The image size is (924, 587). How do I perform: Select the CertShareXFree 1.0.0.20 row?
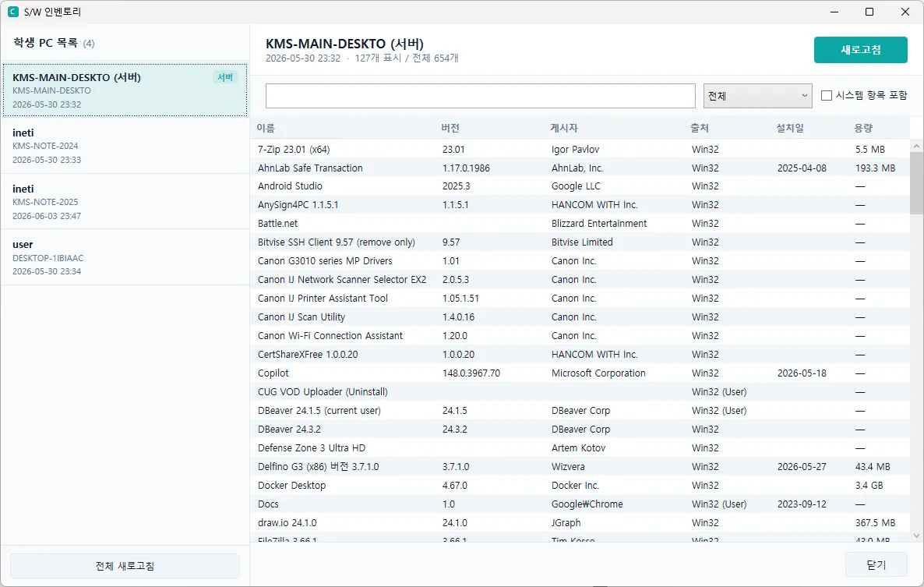pos(580,355)
